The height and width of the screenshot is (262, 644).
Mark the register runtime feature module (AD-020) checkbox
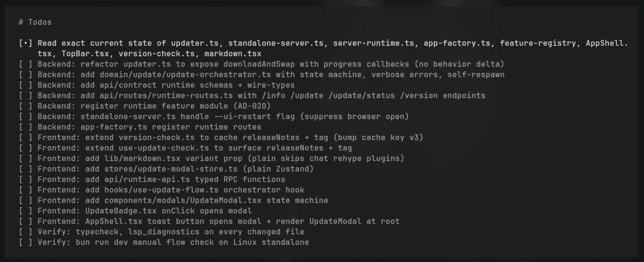tap(25, 106)
